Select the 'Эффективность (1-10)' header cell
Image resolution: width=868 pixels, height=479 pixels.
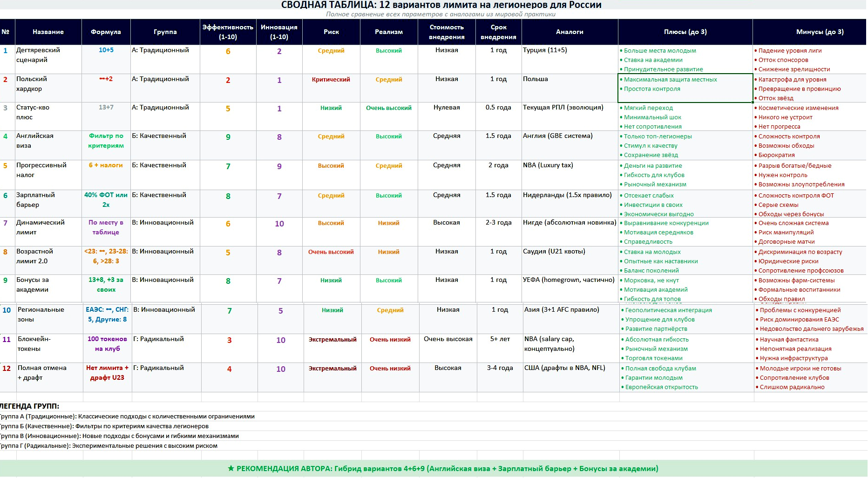click(x=228, y=32)
